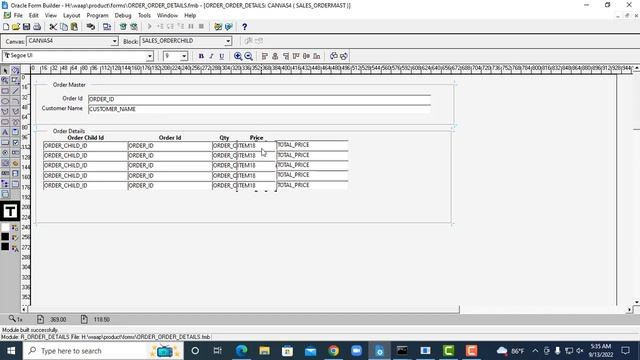The height and width of the screenshot is (360, 640).
Task: Select the Text (A) tool in the palette
Action: [x=5, y=132]
